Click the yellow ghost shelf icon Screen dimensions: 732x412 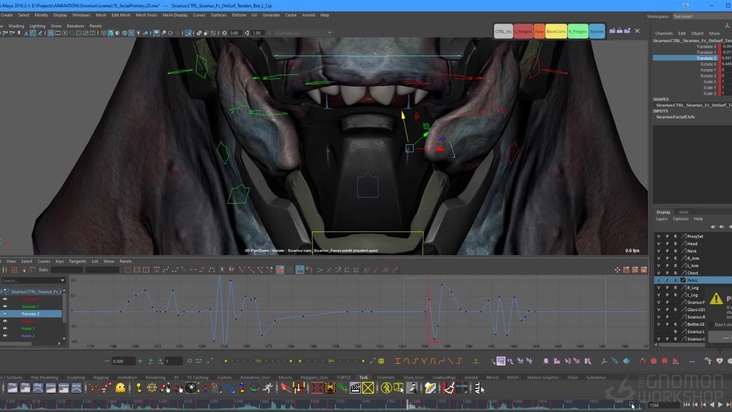pos(120,388)
